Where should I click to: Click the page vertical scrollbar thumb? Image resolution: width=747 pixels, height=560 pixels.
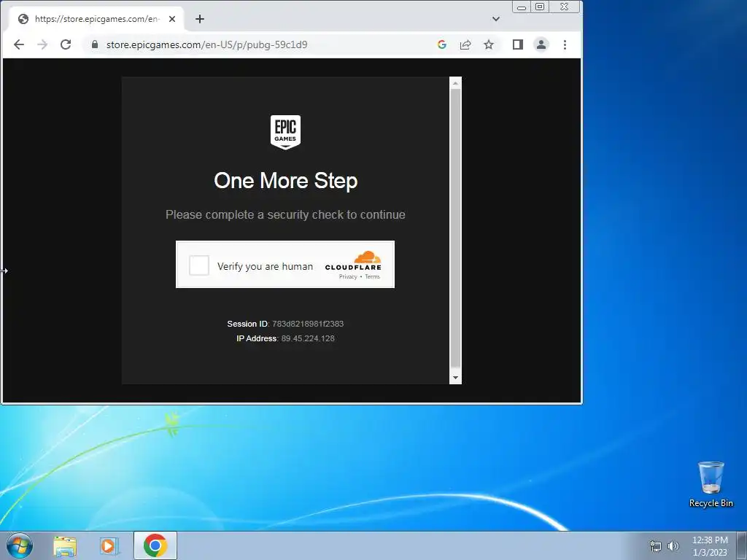[x=455, y=228]
